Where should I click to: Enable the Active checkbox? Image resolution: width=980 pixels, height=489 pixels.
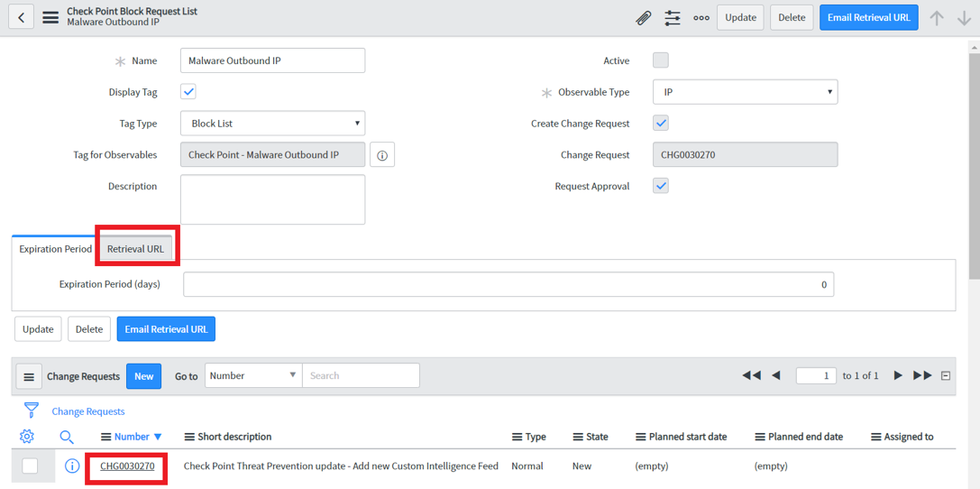point(661,60)
